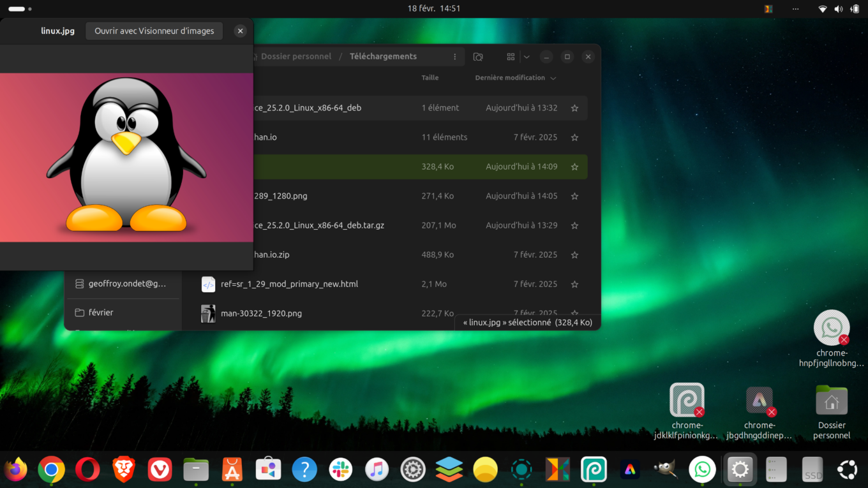Sort files by the Taille column header

pos(430,78)
